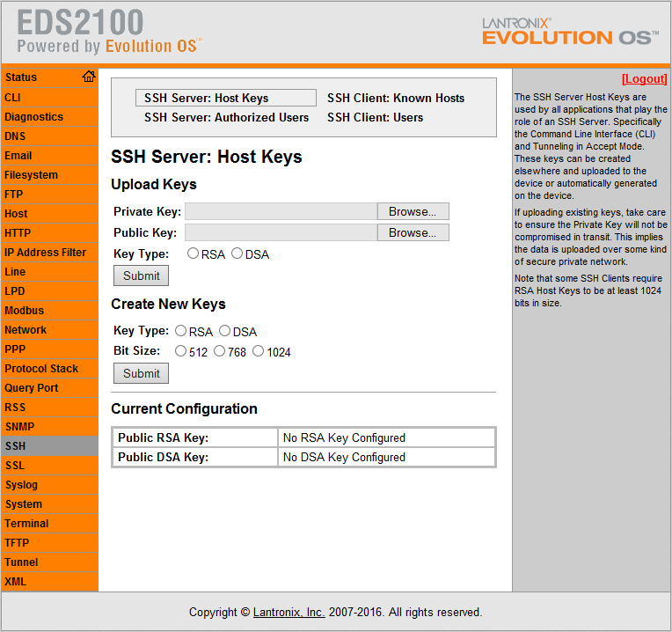This screenshot has height=632, width=672.
Task: Log out via the Logout link
Action: pyautogui.click(x=644, y=79)
